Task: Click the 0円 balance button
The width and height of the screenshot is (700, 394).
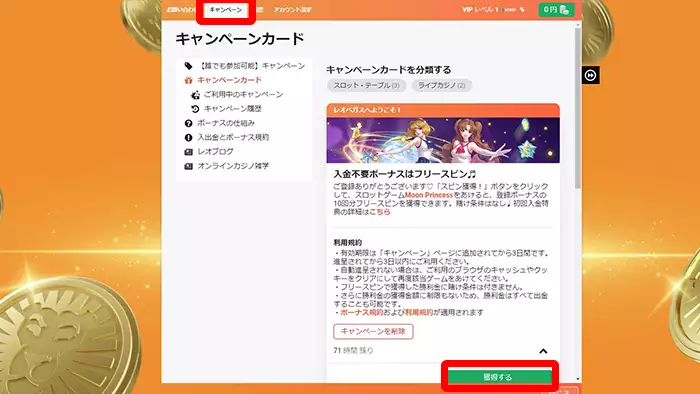Action: (556, 9)
